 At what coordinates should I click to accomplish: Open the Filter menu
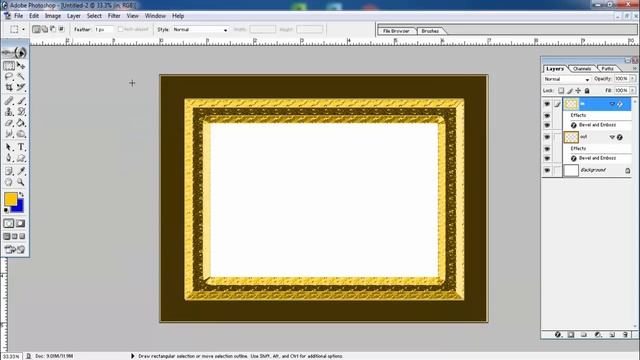pos(114,16)
